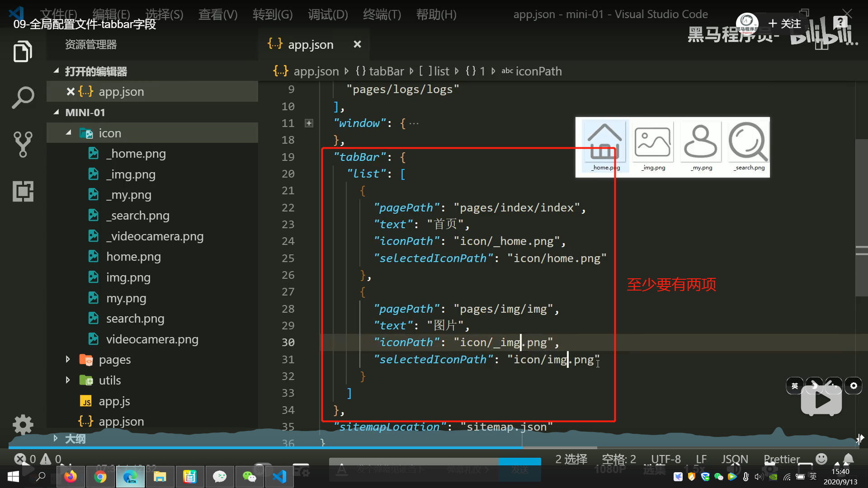Launch Firefox from the taskbar
868x488 pixels.
pos(71,477)
